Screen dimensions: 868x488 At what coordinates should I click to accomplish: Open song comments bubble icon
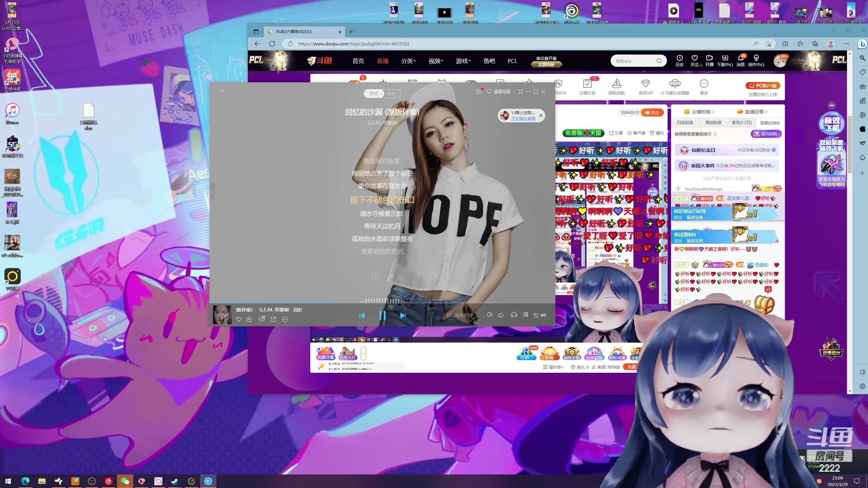pos(262,319)
